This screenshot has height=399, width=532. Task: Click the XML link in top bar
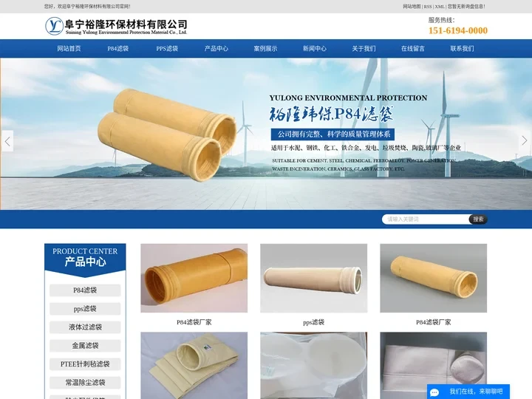click(x=440, y=7)
